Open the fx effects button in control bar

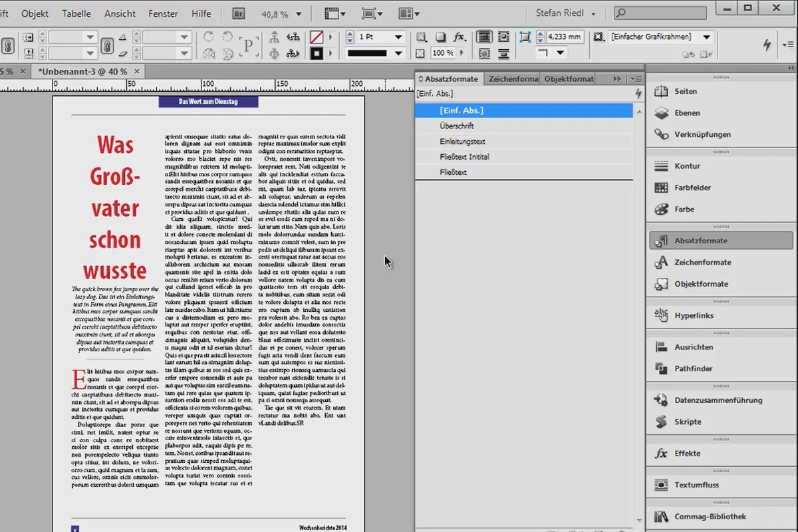460,37
